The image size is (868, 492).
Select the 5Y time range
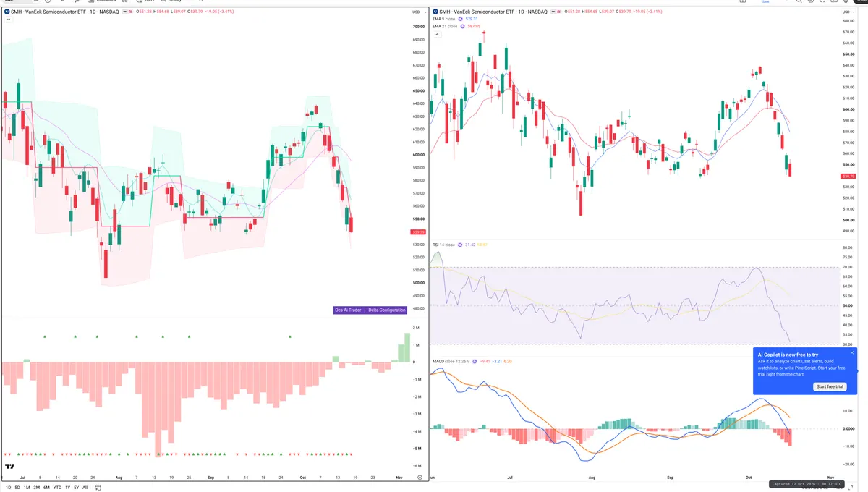[x=76, y=488]
